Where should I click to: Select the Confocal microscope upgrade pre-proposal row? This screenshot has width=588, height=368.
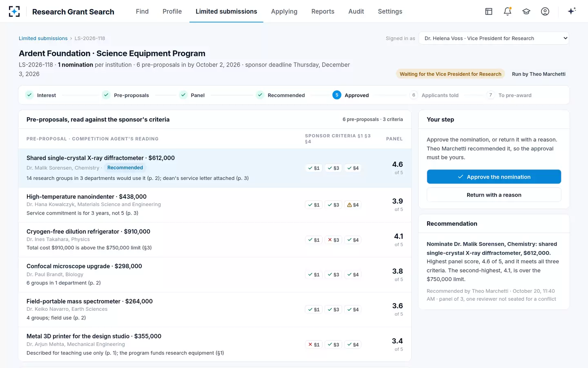point(215,274)
